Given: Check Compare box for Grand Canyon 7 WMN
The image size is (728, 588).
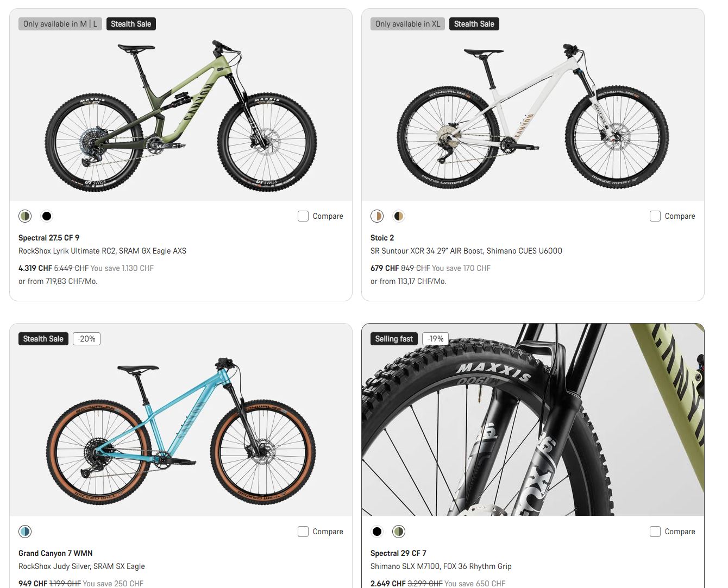Looking at the screenshot, I should point(303,532).
